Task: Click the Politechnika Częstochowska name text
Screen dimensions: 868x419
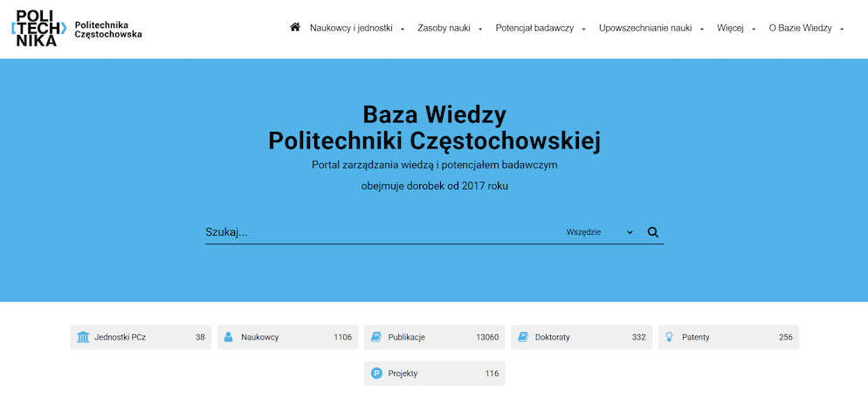Action: pyautogui.click(x=108, y=30)
